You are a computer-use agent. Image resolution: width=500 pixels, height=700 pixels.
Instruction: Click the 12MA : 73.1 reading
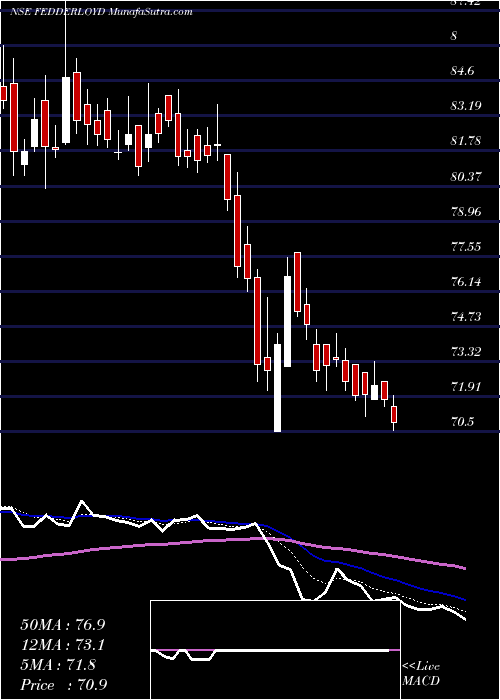tap(63, 645)
